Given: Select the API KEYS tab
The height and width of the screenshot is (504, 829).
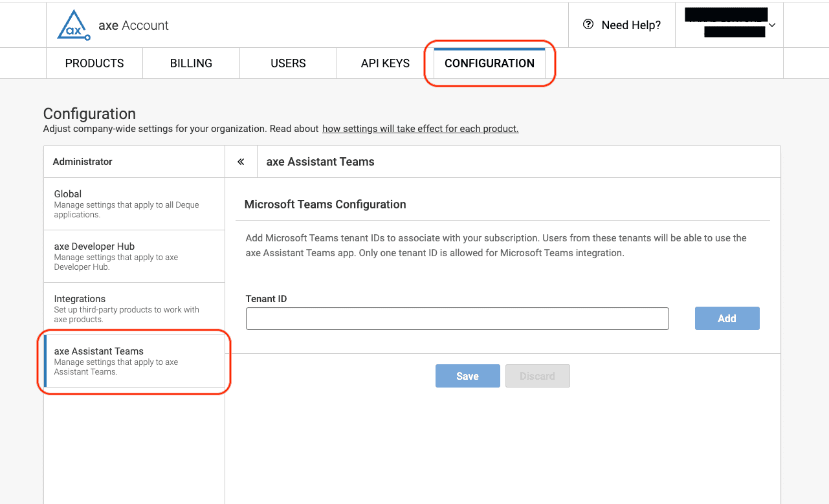Looking at the screenshot, I should (385, 63).
